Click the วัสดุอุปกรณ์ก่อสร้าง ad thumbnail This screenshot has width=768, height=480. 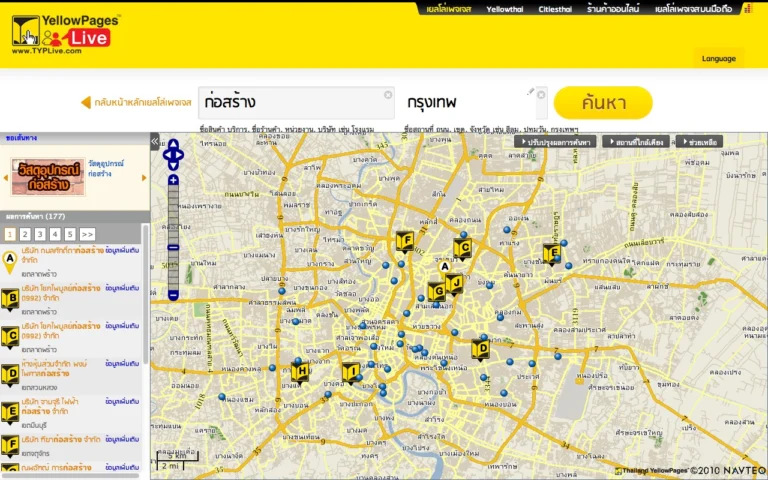tap(48, 177)
